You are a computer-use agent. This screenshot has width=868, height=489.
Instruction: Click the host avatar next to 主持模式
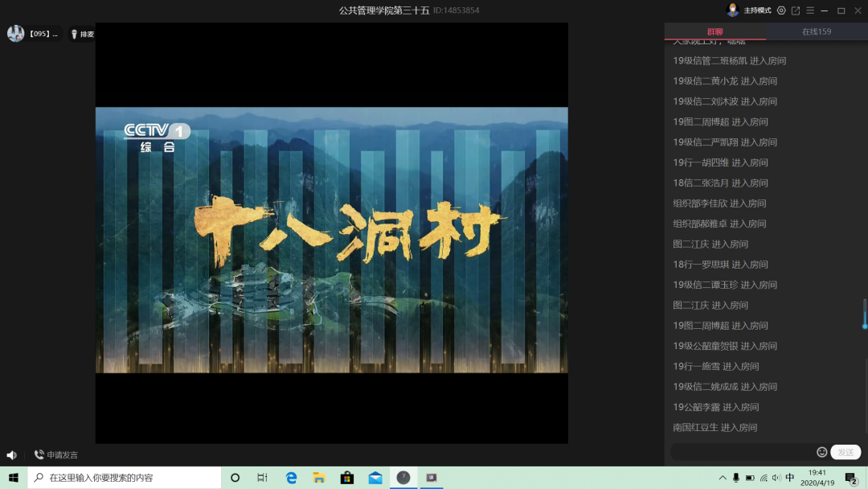pyautogui.click(x=732, y=10)
